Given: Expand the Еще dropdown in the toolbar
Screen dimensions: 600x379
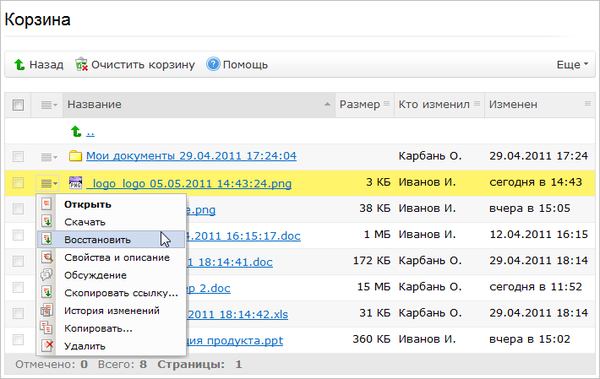Looking at the screenshot, I should click(x=572, y=65).
